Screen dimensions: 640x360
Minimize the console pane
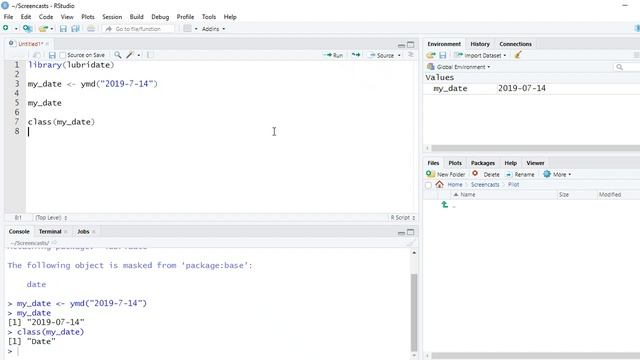point(401,232)
